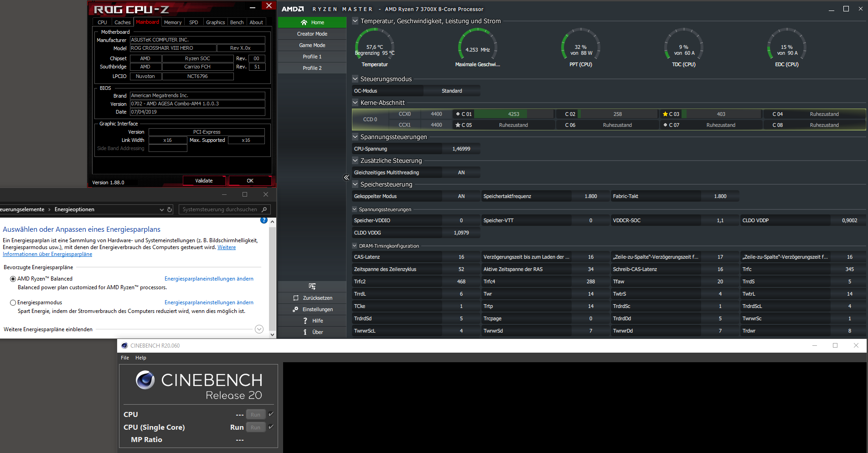
Task: Click the Cinebench logo sphere
Action: click(145, 380)
